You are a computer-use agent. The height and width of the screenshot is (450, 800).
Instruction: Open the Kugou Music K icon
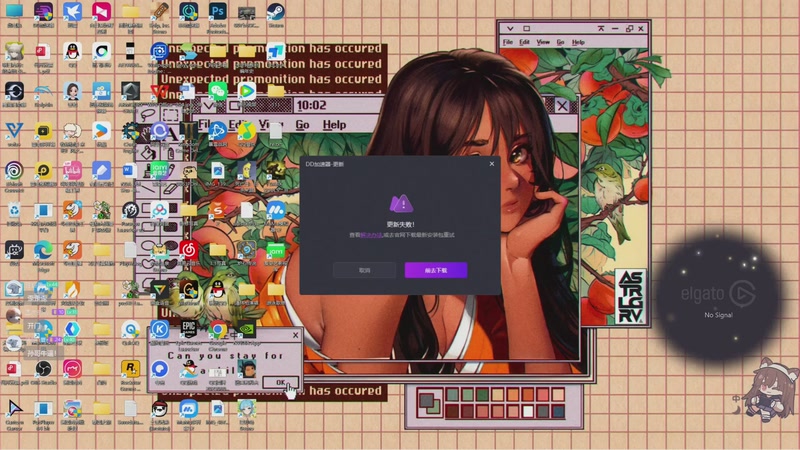(160, 330)
